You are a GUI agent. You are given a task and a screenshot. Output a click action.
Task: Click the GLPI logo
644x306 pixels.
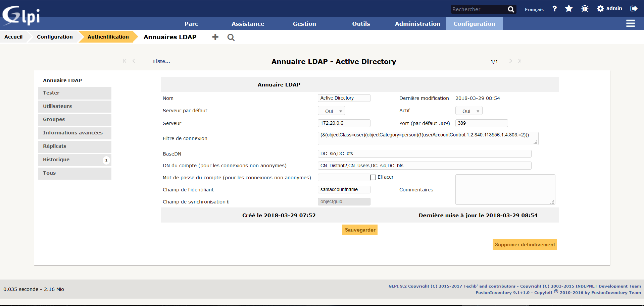click(x=21, y=15)
